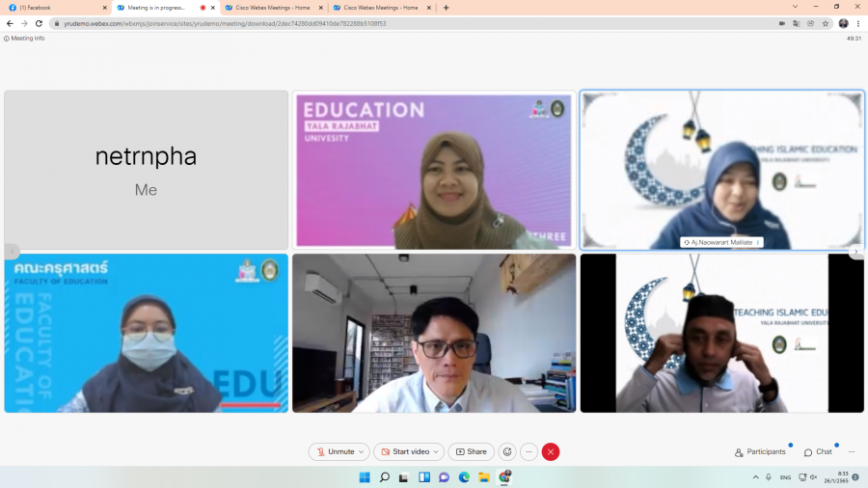
Task: Open more options in meeting controls
Action: (529, 451)
